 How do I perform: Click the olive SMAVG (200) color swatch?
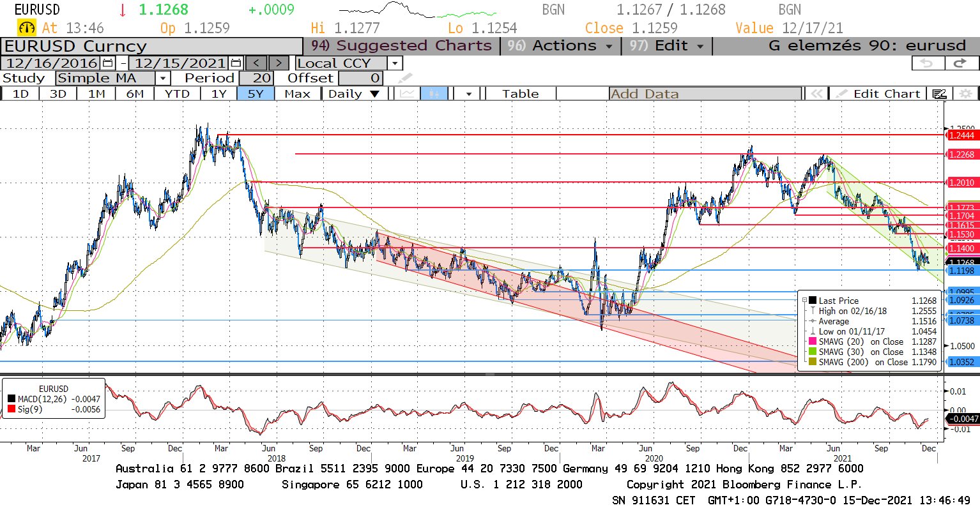click(813, 362)
